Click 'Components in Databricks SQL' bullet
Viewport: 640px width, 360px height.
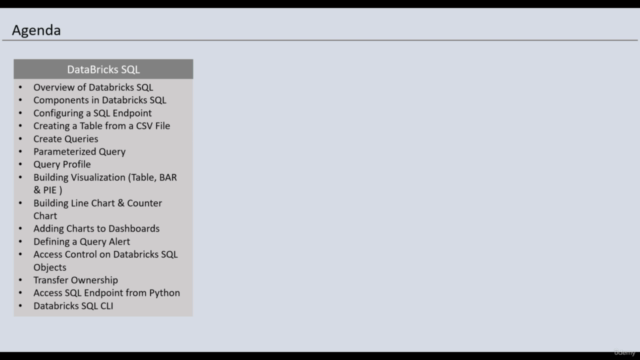[x=100, y=100]
